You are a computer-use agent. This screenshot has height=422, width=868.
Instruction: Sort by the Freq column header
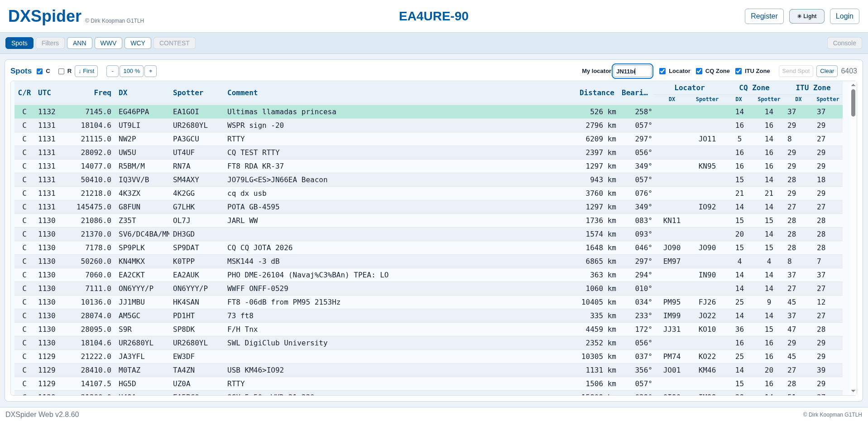103,93
